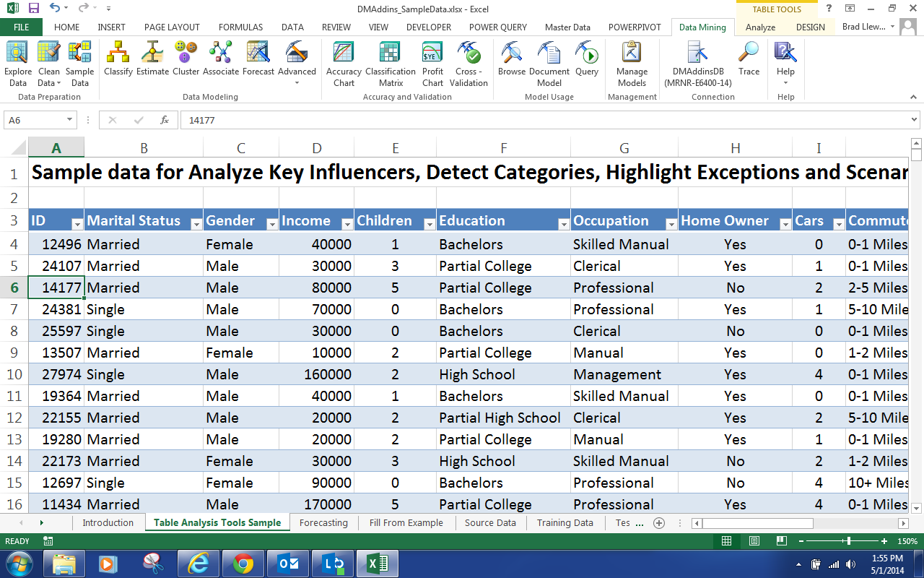Open the Marital Status column filter dropdown
The height and width of the screenshot is (578, 924).
196,225
